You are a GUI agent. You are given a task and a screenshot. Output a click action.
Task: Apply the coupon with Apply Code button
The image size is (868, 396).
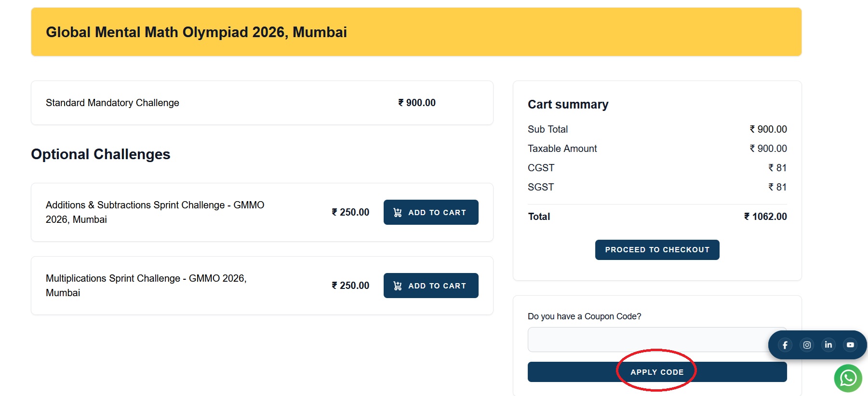point(657,372)
